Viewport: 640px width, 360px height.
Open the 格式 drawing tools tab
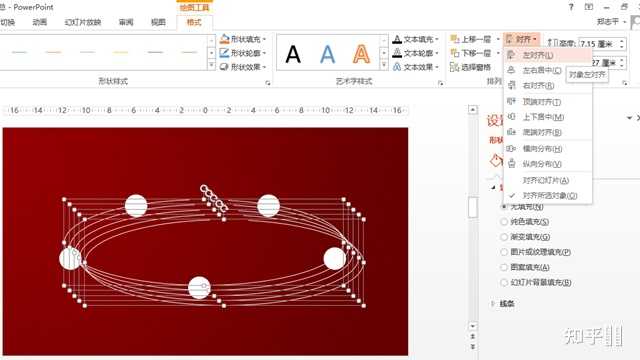click(194, 22)
